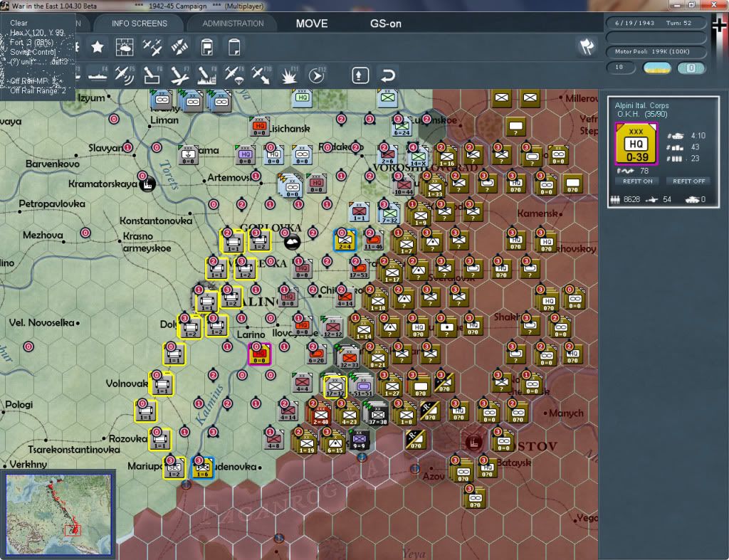
Task: Click the Alpini Ital. Corps name
Action: tap(641, 105)
